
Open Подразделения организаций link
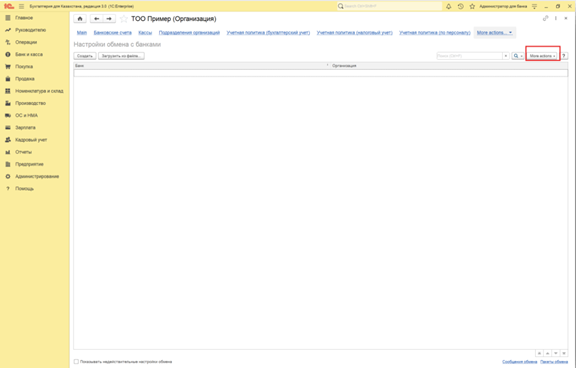click(189, 33)
